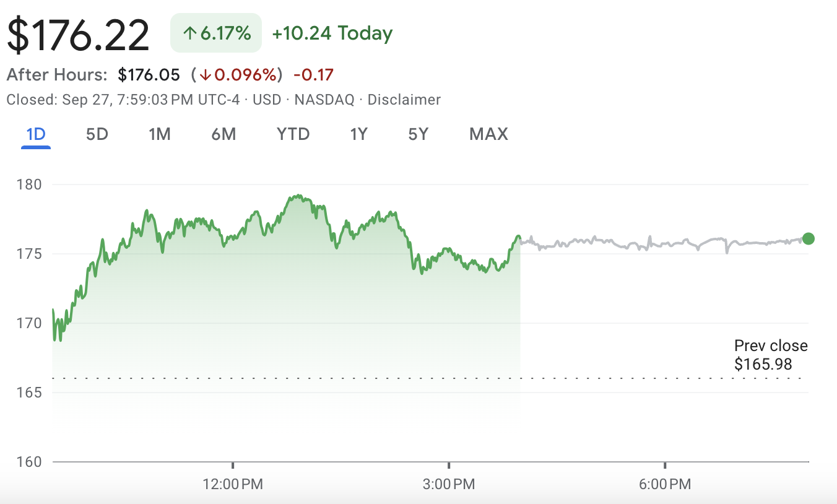Show the 5Y price history tab
The height and width of the screenshot is (504, 837).
tap(418, 134)
